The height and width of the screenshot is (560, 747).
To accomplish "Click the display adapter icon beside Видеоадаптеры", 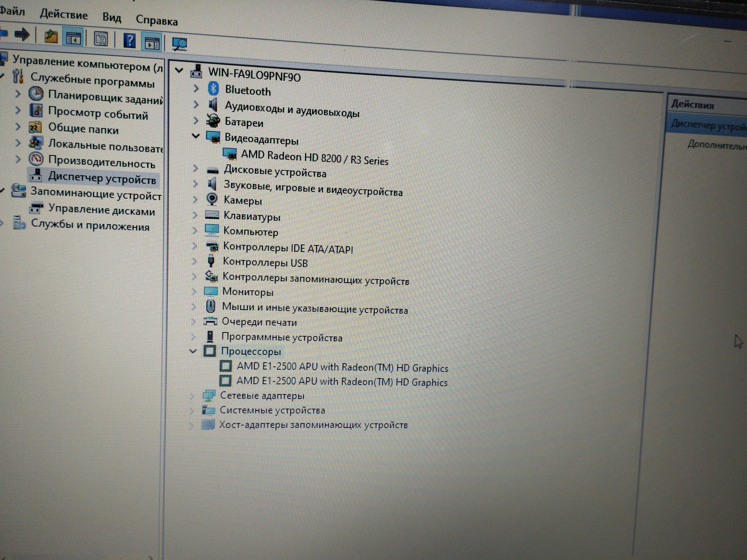I will [213, 136].
